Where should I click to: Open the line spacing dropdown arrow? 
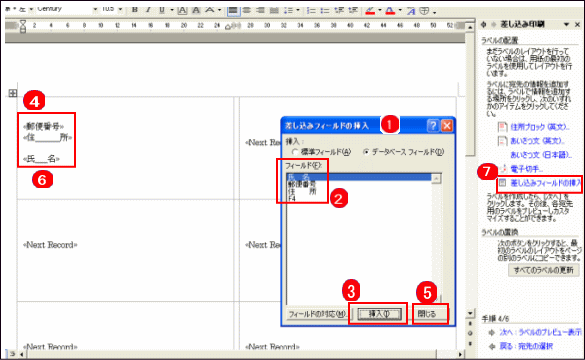(x=298, y=10)
